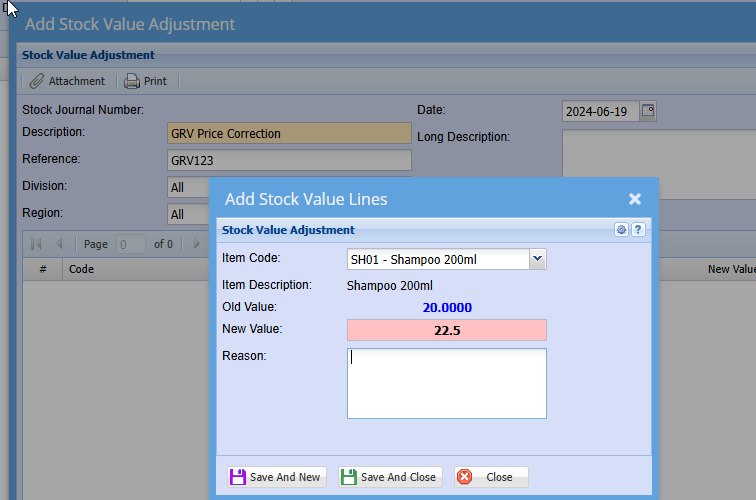756x500 pixels.
Task: Focus the Reason text area
Action: click(x=446, y=383)
